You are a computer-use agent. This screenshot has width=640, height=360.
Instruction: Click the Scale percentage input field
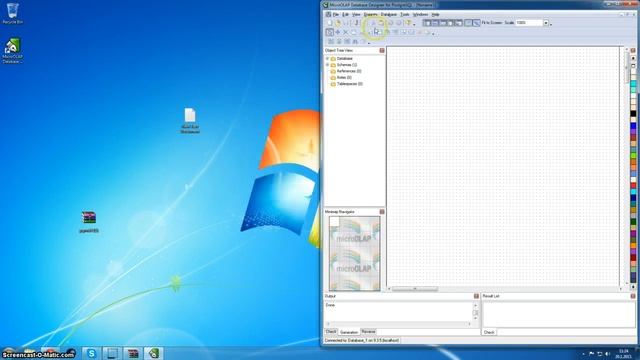coord(529,23)
